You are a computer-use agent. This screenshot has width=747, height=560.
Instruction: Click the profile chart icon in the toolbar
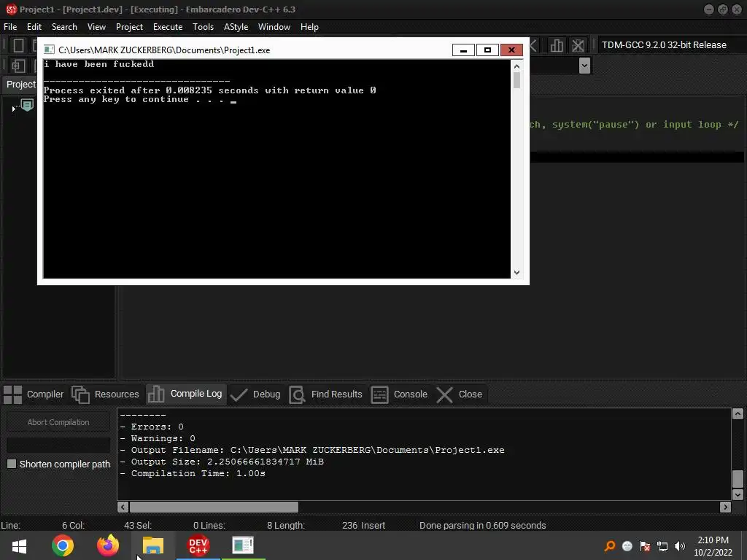tap(557, 46)
